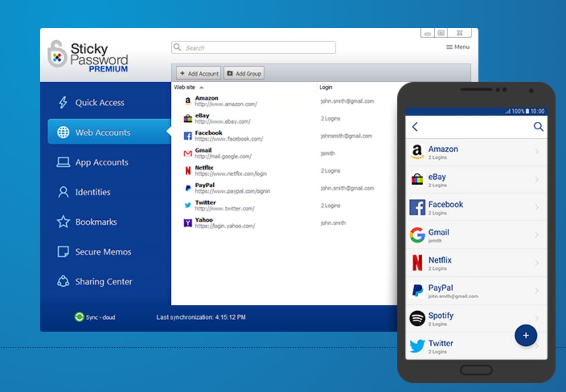Viewport: 566px width, 392px height.
Task: Click the Web site column sort arrow
Action: [x=201, y=87]
